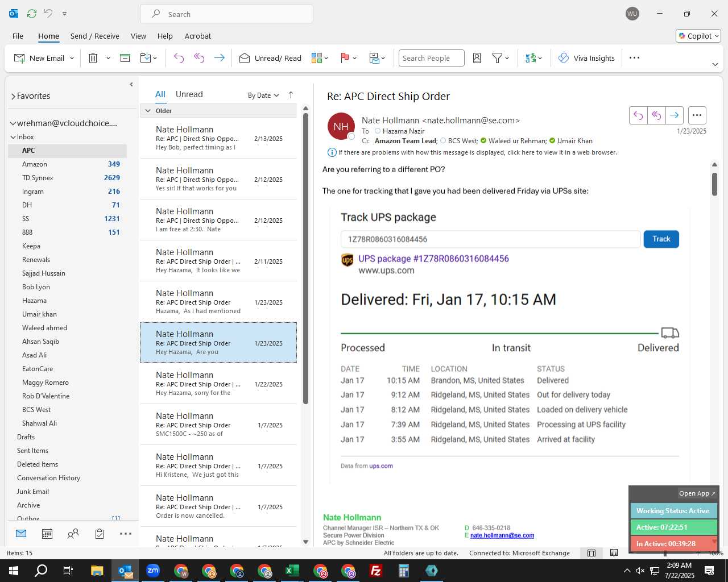728x582 pixels.
Task: Open Move to folder dropdown
Action: click(148, 58)
